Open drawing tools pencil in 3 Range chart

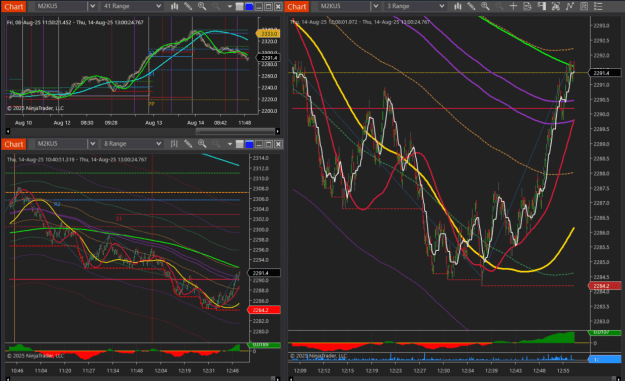point(471,6)
